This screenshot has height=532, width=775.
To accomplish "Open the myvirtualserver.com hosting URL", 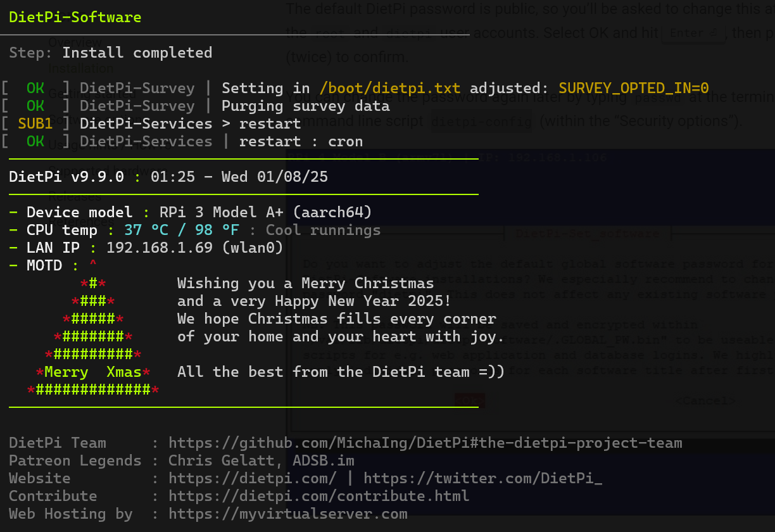I will 288,514.
